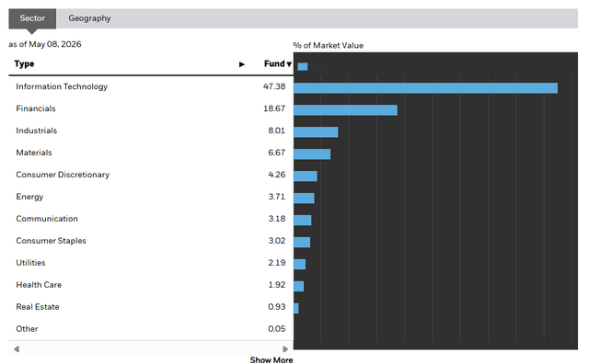Sort by the Fund column header

(278, 63)
